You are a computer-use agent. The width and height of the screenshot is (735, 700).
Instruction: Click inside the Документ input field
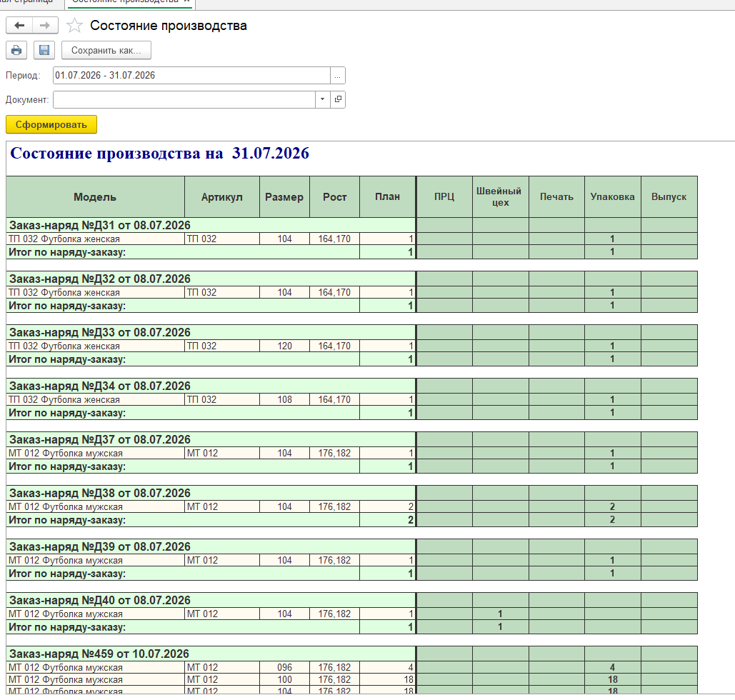[x=184, y=99]
